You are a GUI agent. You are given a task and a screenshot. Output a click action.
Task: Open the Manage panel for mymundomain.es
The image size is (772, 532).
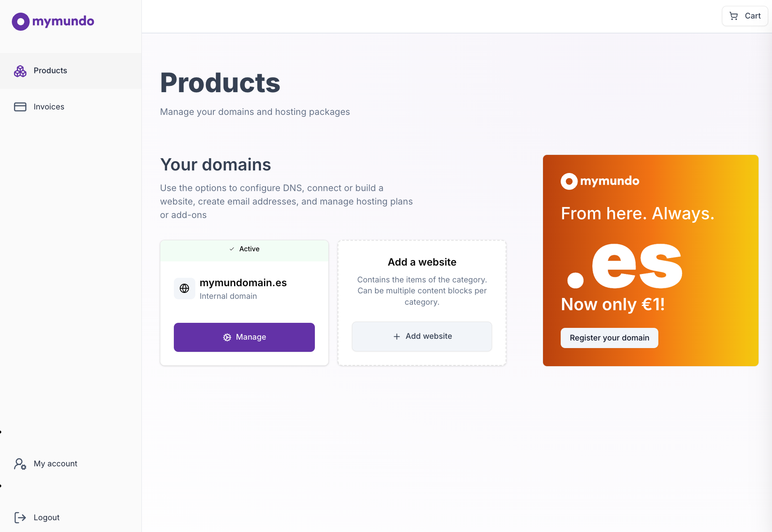[x=244, y=337]
